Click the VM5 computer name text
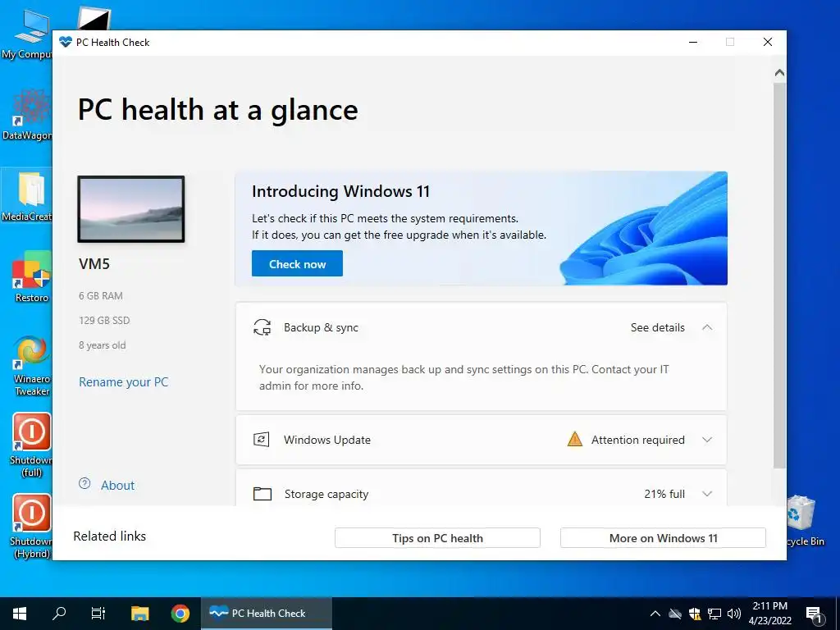This screenshot has width=840, height=630. 94,263
